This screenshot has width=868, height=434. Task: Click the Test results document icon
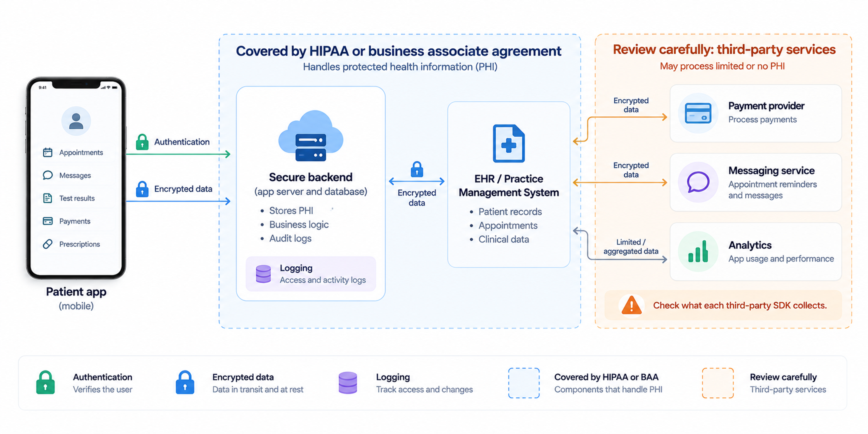[47, 198]
